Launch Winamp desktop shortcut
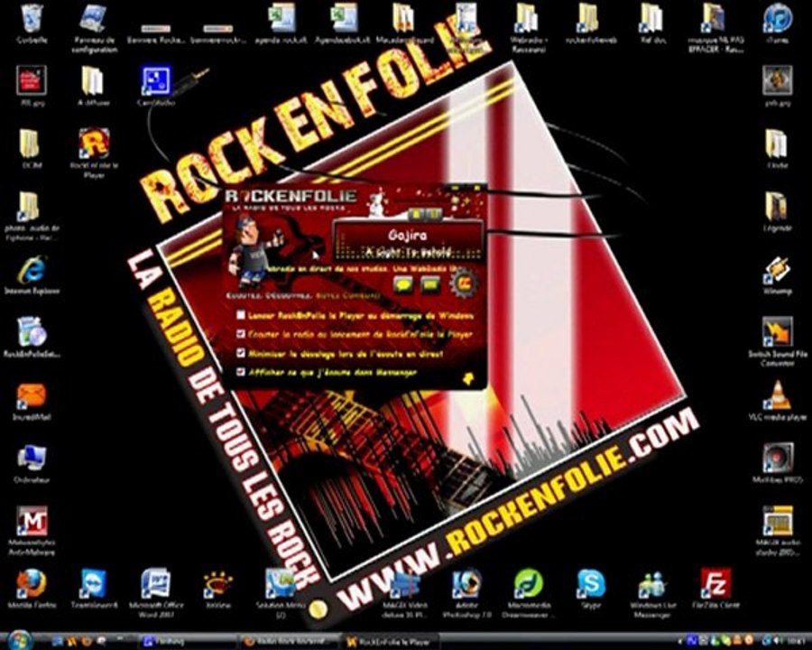This screenshot has height=650, width=812. tap(778, 274)
